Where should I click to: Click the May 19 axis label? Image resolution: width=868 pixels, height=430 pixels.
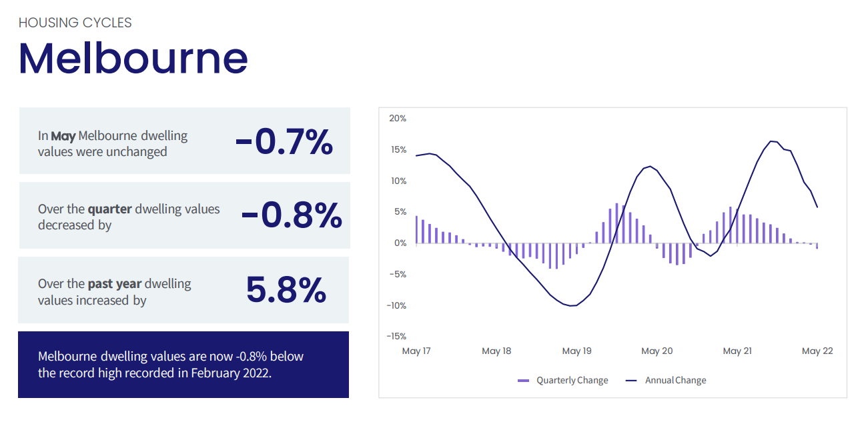click(576, 351)
